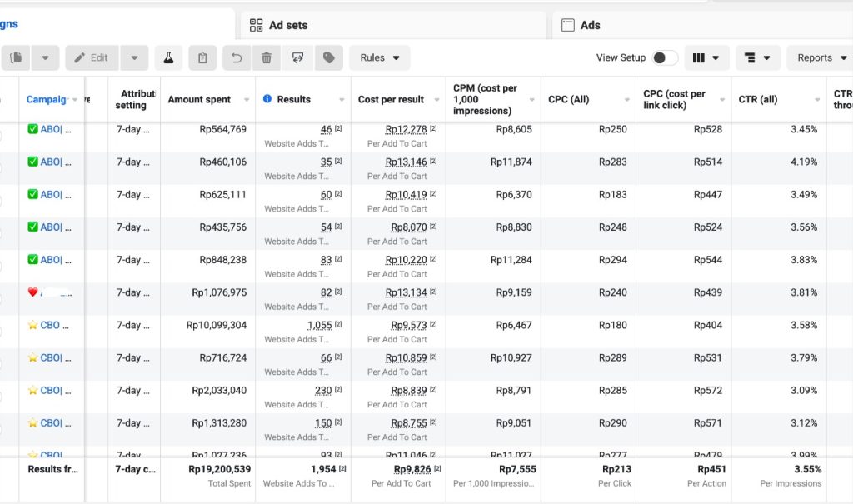This screenshot has width=853, height=504.
Task: Click the export and revert icon
Action: tap(297, 57)
